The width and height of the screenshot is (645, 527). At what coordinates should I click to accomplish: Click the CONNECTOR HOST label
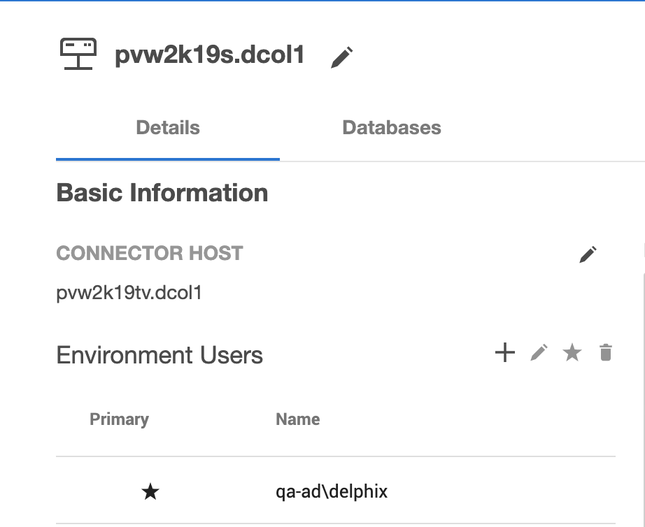pos(149,253)
